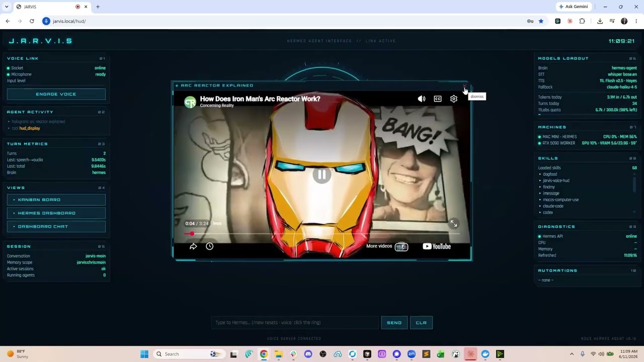The width and height of the screenshot is (644, 362).
Task: Open Slack from the taskbar
Action: [293, 354]
